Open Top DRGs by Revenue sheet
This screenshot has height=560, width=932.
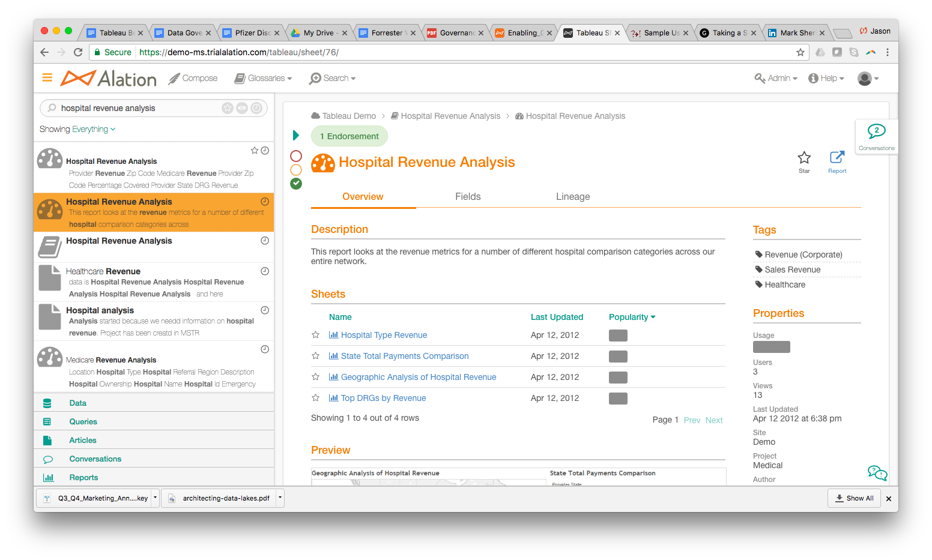click(383, 398)
